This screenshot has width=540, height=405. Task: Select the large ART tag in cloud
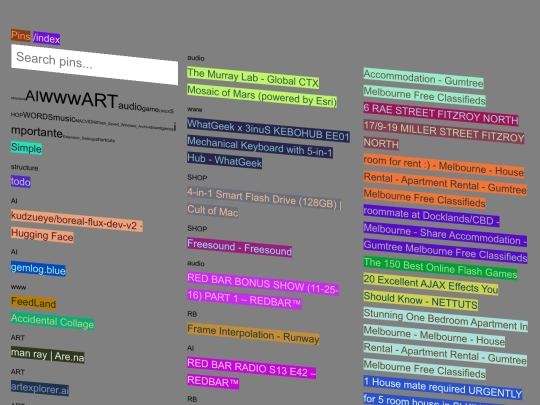tap(100, 100)
